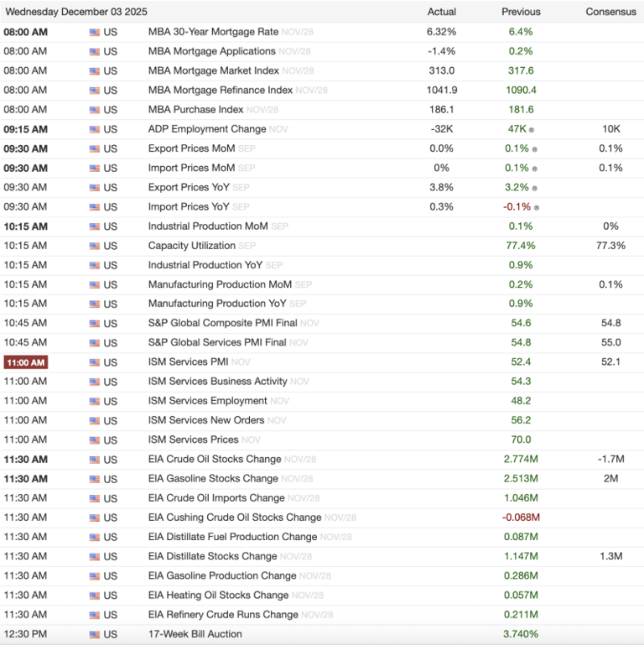
Task: Click the Wednesday December 03 2025 date header
Action: click(x=76, y=12)
